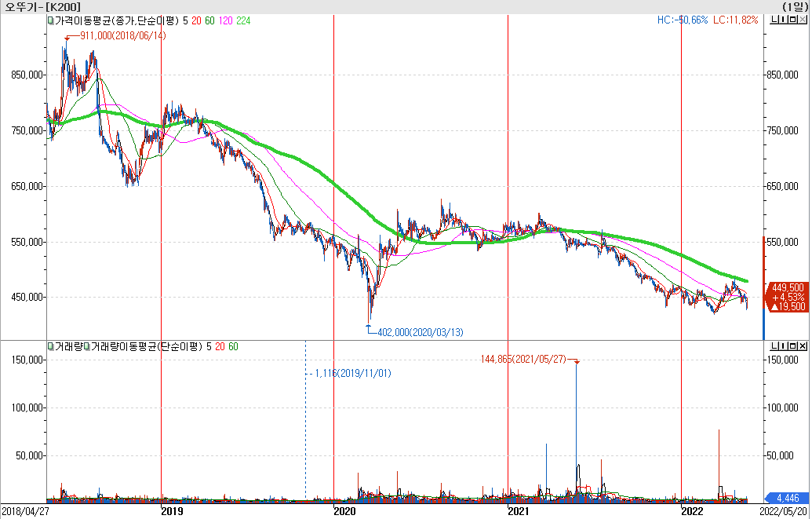Click the 가격이동평균(종가,단순이평) indicator label
This screenshot has width=812, height=519.
117,20
